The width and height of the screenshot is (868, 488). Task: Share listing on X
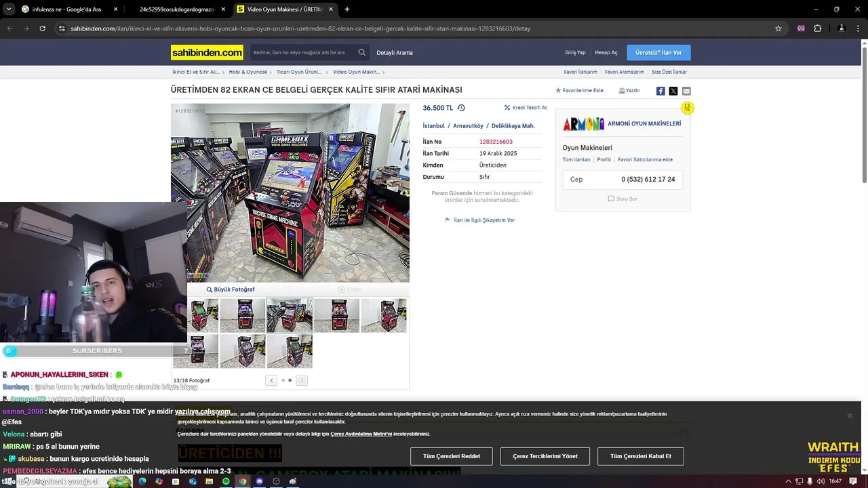pyautogui.click(x=673, y=91)
